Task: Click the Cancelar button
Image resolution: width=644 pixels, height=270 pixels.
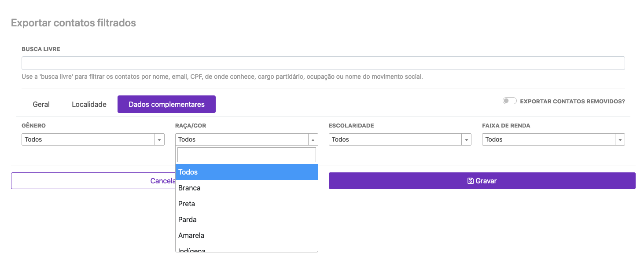Action: 92,181
